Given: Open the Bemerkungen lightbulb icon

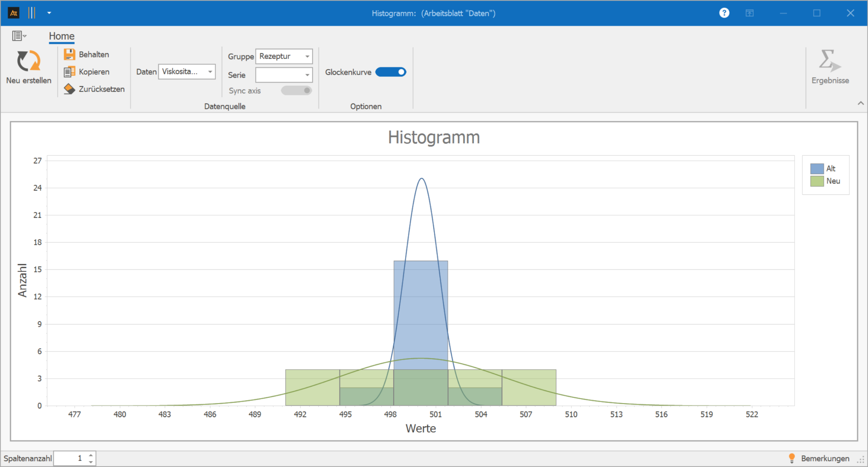Looking at the screenshot, I should (x=792, y=458).
